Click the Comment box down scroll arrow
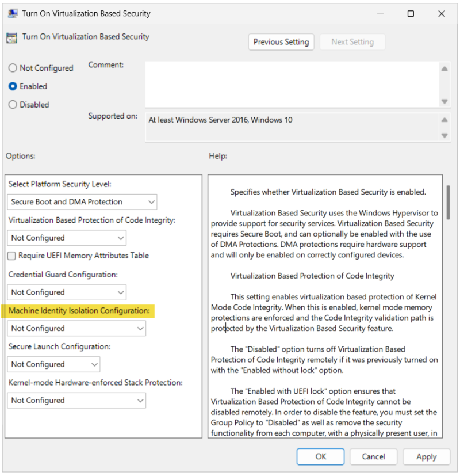Viewport: 460px width, 476px height. click(x=444, y=101)
